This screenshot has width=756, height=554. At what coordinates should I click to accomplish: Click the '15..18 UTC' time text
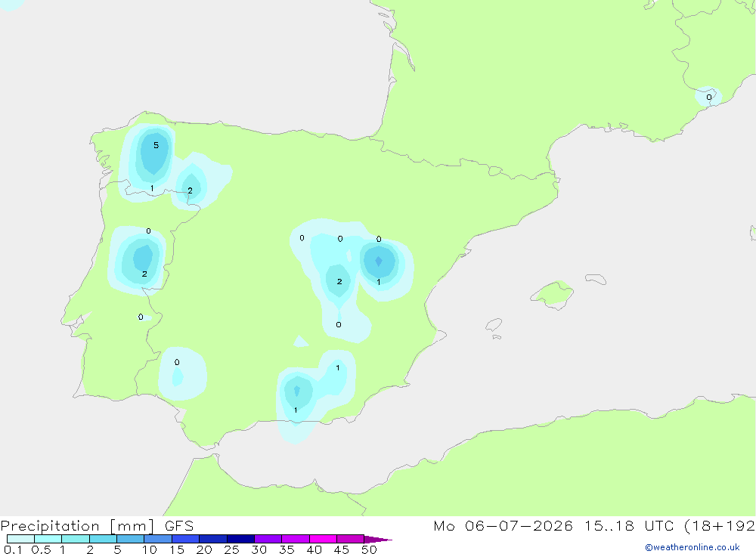[630, 525]
